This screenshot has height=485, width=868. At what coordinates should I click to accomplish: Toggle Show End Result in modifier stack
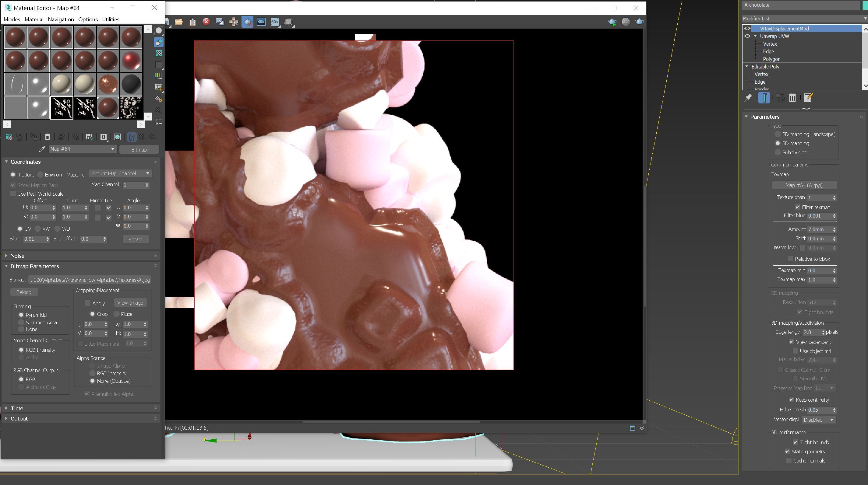(x=764, y=98)
